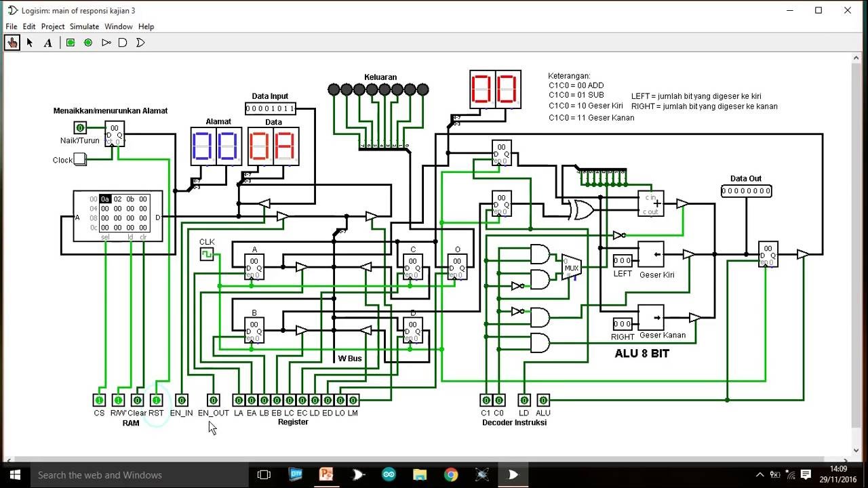Viewport: 868px width, 488px height.
Task: Click the LEFT shift amount input
Action: [623, 260]
